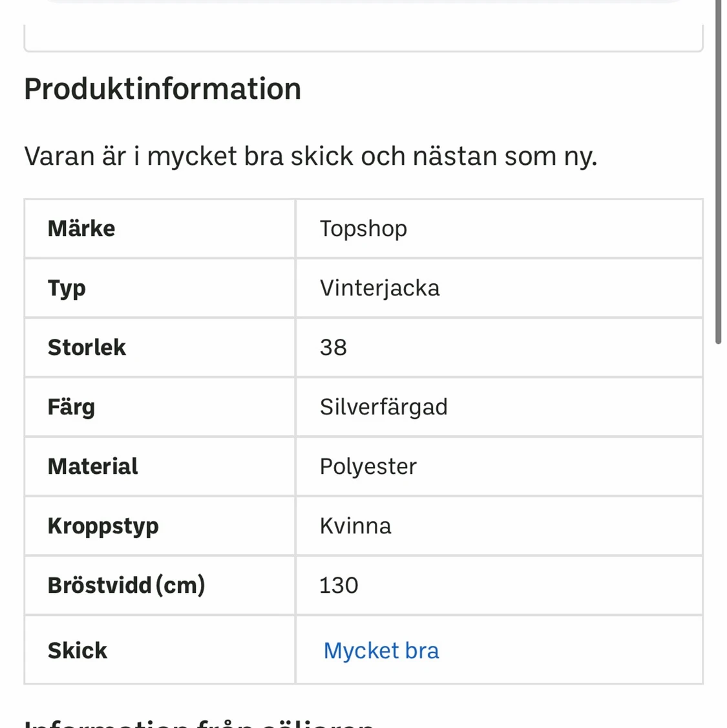Click the Kvinna body type value
This screenshot has width=727, height=728.
[x=356, y=526]
